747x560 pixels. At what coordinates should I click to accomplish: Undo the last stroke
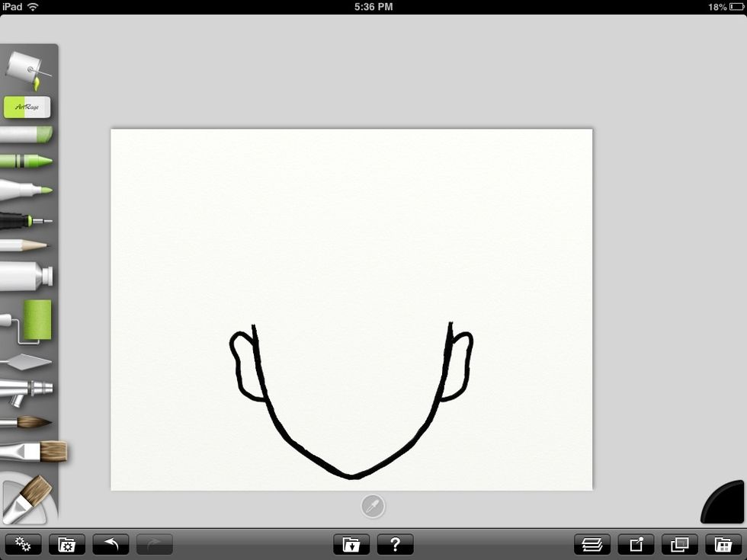click(x=111, y=544)
